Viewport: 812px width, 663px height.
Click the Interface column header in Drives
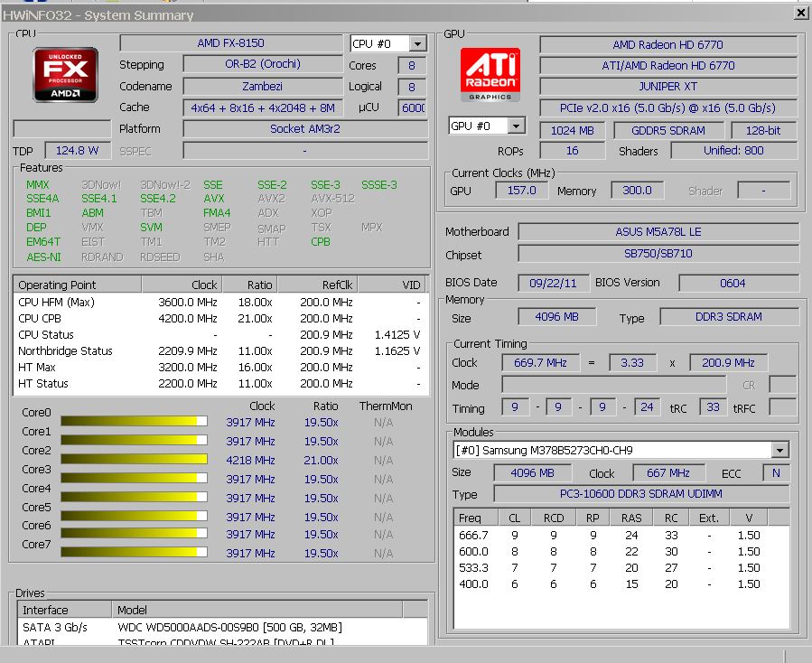65,610
